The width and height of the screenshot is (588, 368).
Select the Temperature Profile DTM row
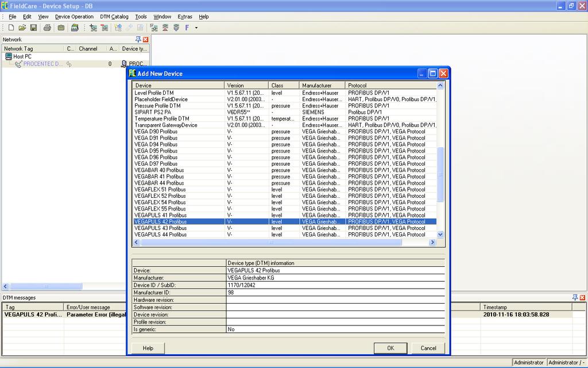(x=285, y=118)
